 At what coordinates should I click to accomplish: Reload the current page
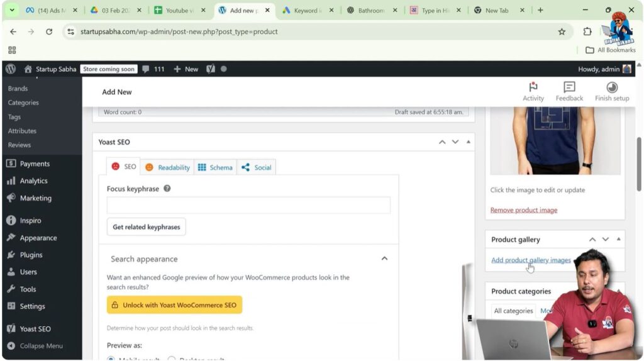(x=49, y=31)
